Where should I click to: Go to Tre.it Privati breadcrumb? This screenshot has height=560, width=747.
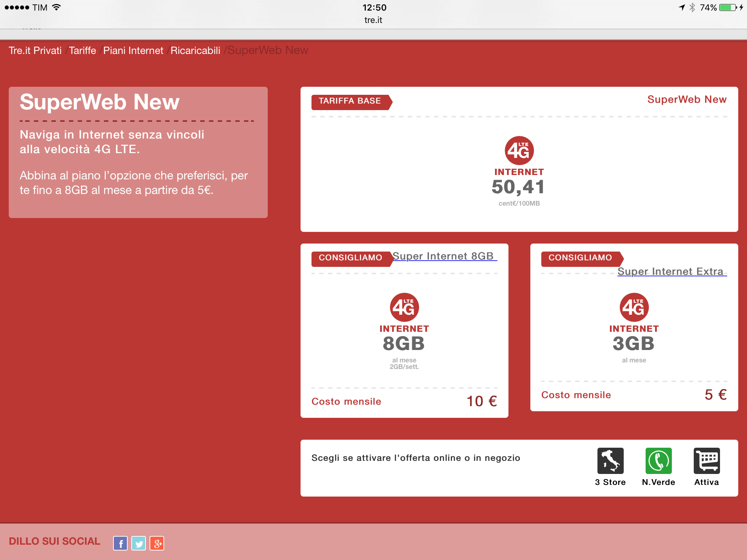coord(35,50)
